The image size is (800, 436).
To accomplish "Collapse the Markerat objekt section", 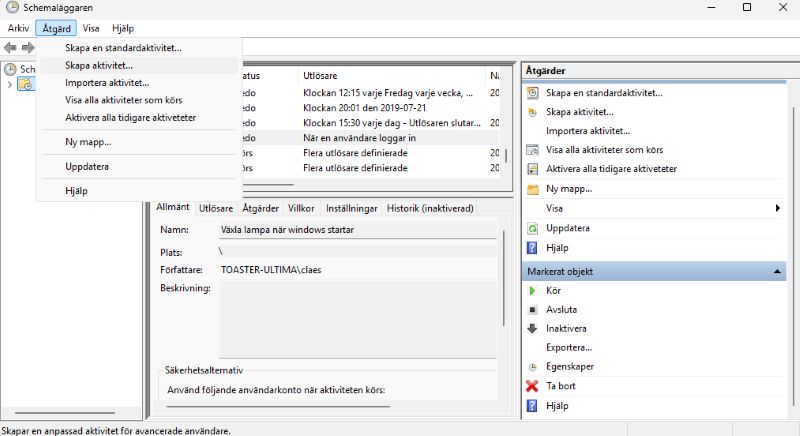I will click(777, 271).
